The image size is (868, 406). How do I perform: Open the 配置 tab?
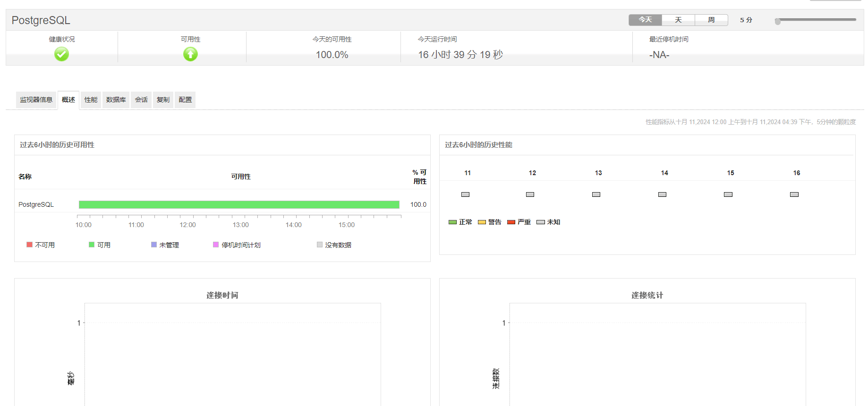(185, 100)
